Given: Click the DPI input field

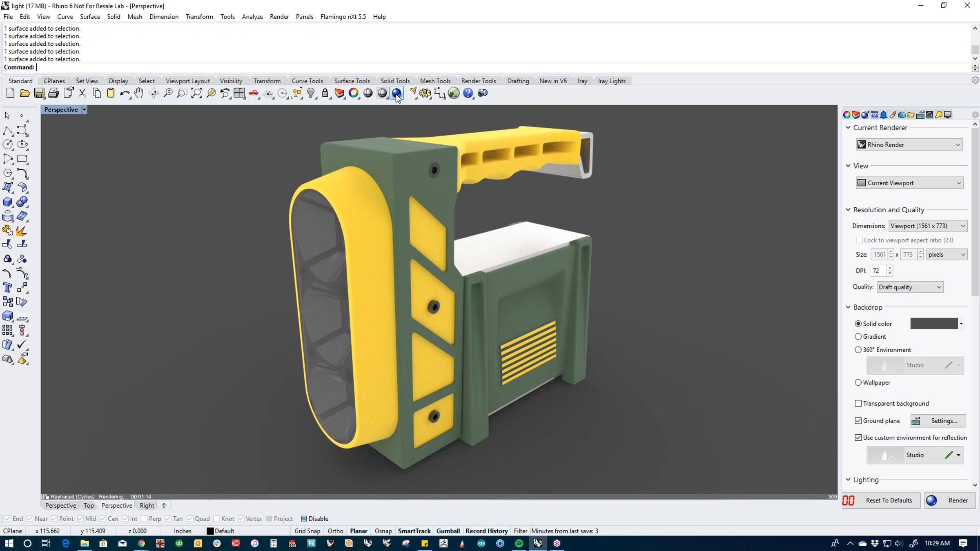Looking at the screenshot, I should click(x=878, y=271).
